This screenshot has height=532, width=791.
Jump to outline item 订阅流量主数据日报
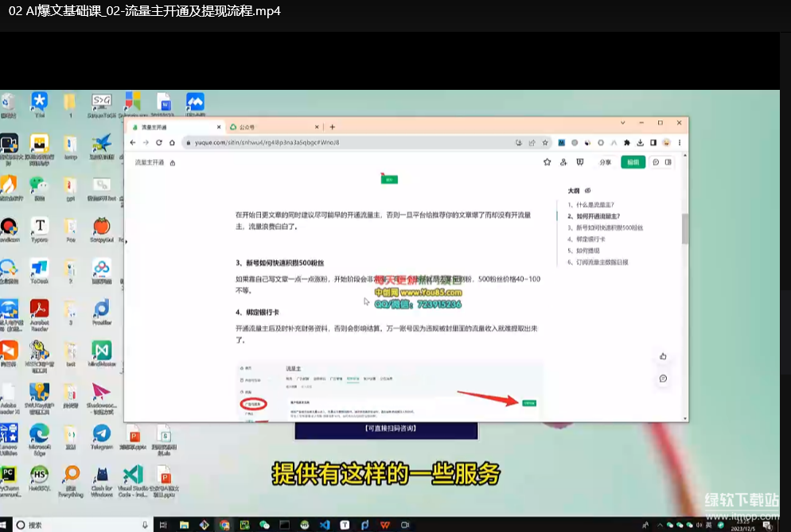[x=598, y=262]
